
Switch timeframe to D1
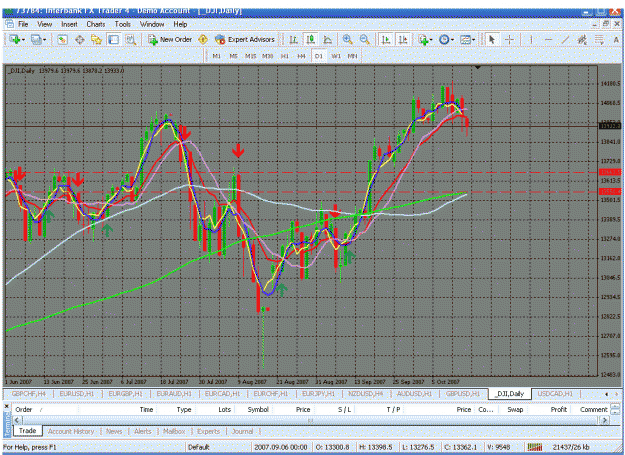[318, 56]
